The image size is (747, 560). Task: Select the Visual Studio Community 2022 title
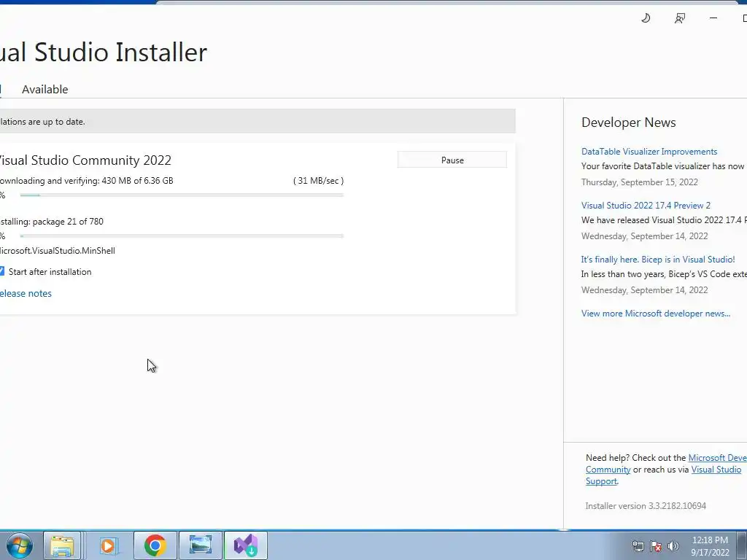tap(85, 160)
